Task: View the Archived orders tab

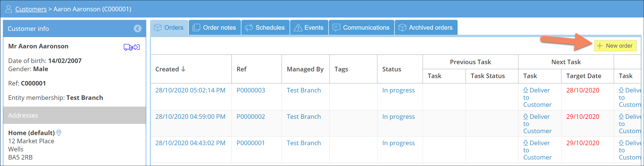Action: (426, 28)
